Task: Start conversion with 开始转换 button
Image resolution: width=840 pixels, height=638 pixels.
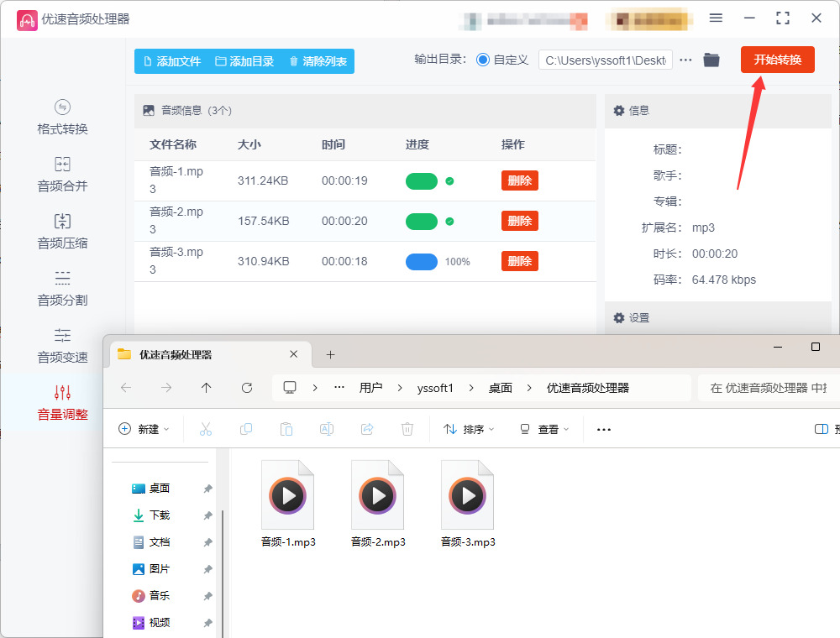Action: tap(777, 60)
